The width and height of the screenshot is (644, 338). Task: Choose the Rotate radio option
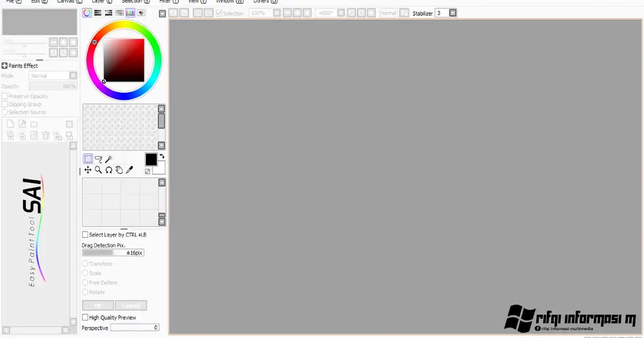click(85, 292)
